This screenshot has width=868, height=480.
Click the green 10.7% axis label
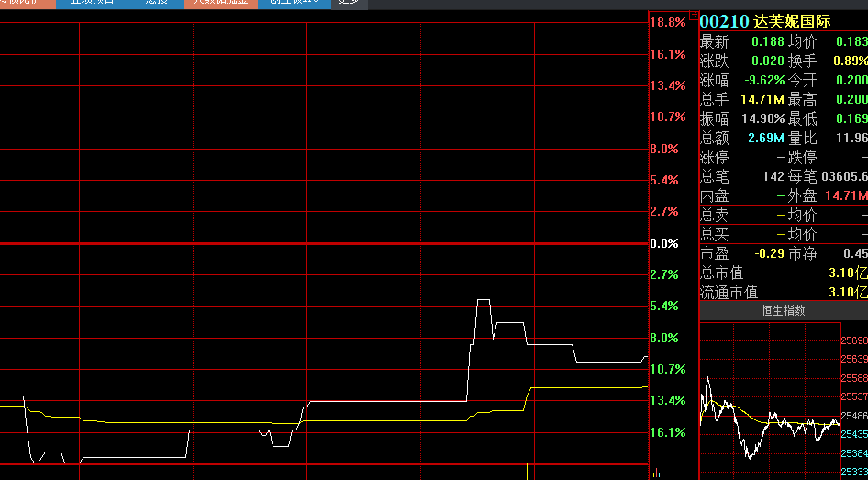pos(668,369)
